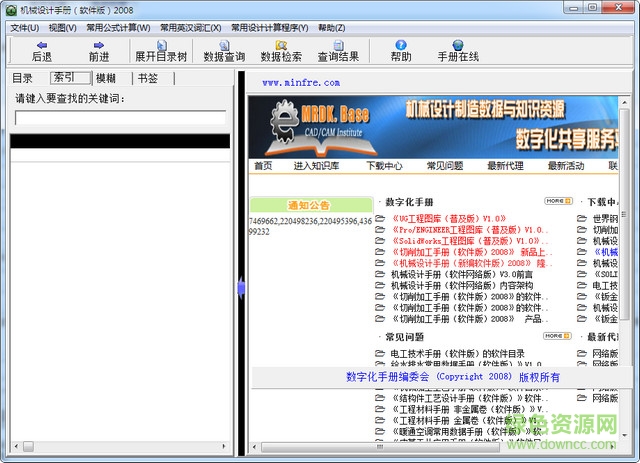Open the 书签 tab
Screen dimensions: 640x463
coord(148,78)
